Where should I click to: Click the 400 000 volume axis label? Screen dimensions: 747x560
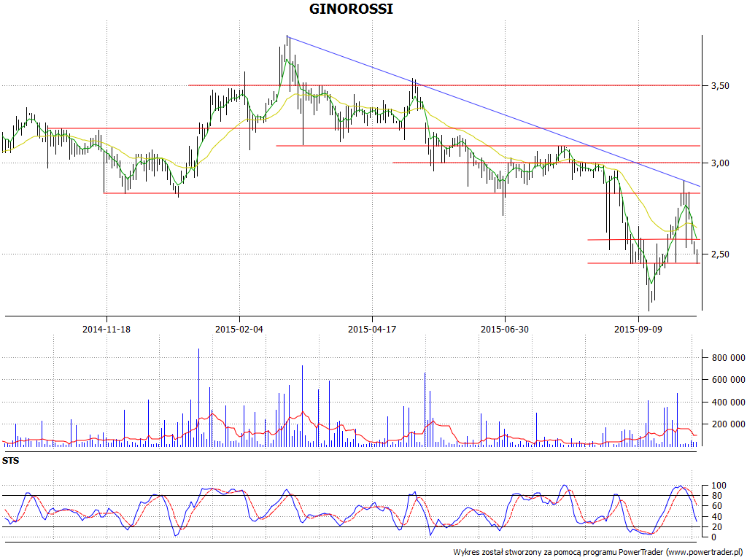727,402
